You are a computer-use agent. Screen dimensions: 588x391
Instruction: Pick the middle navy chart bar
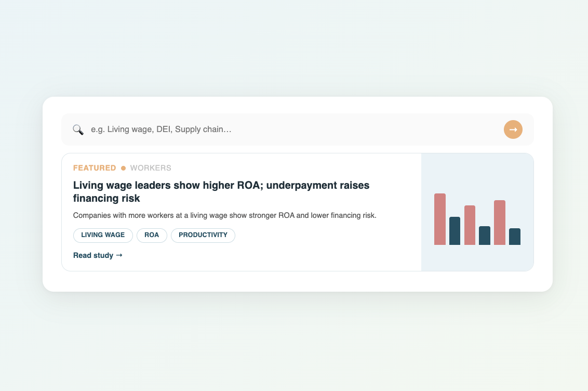485,236
